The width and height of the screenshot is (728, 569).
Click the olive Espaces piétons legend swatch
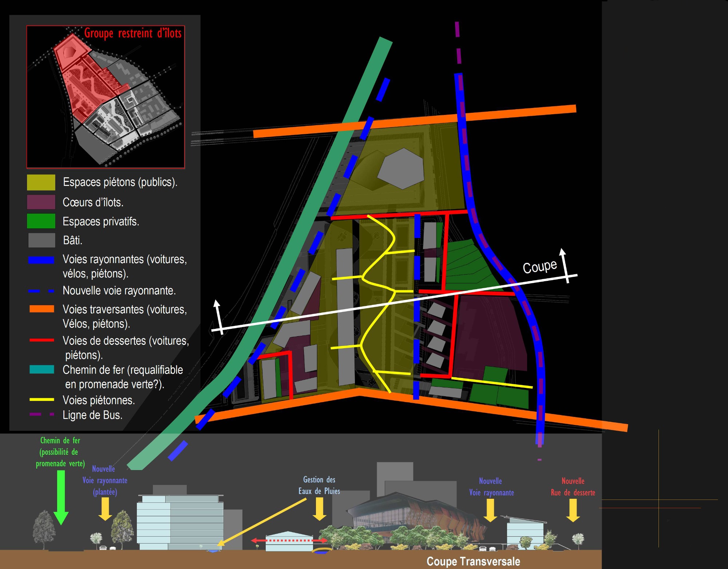41,182
